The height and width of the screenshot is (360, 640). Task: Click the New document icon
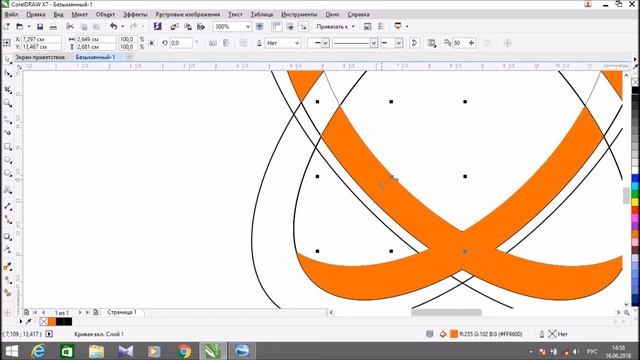7,27
